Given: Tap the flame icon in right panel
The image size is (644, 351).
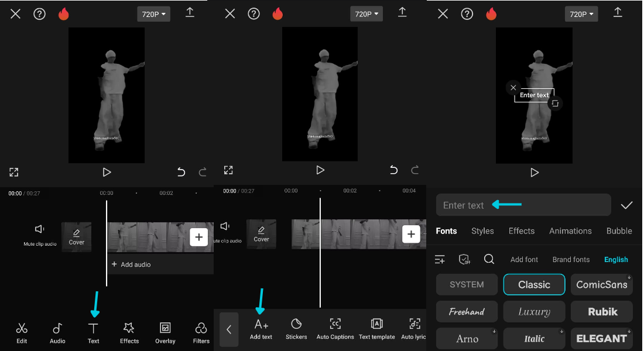Looking at the screenshot, I should tap(491, 14).
